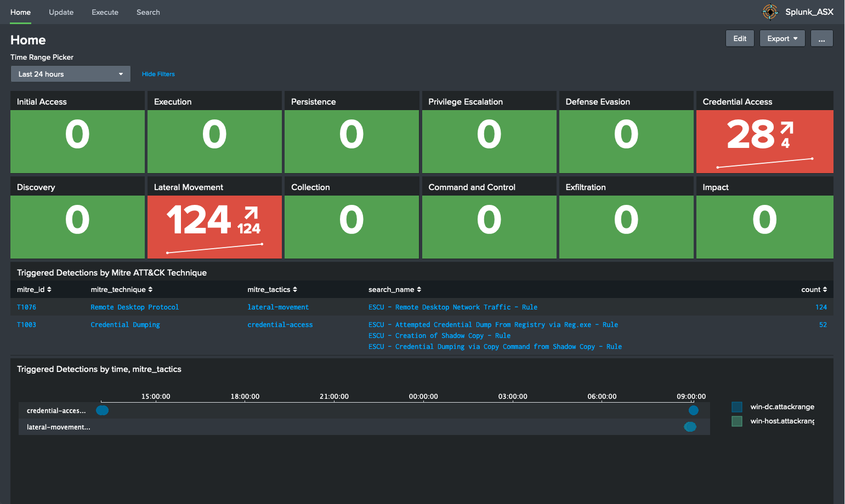Click the Impact value tile

tap(764, 227)
